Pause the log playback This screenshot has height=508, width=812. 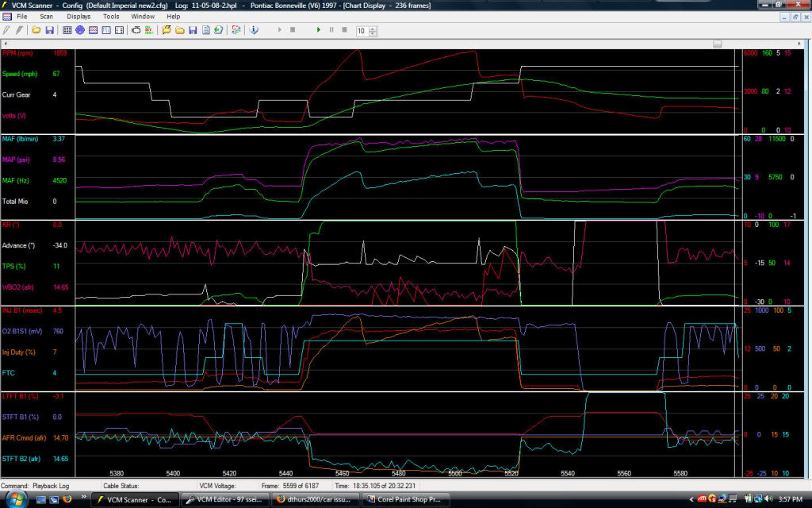tap(331, 30)
